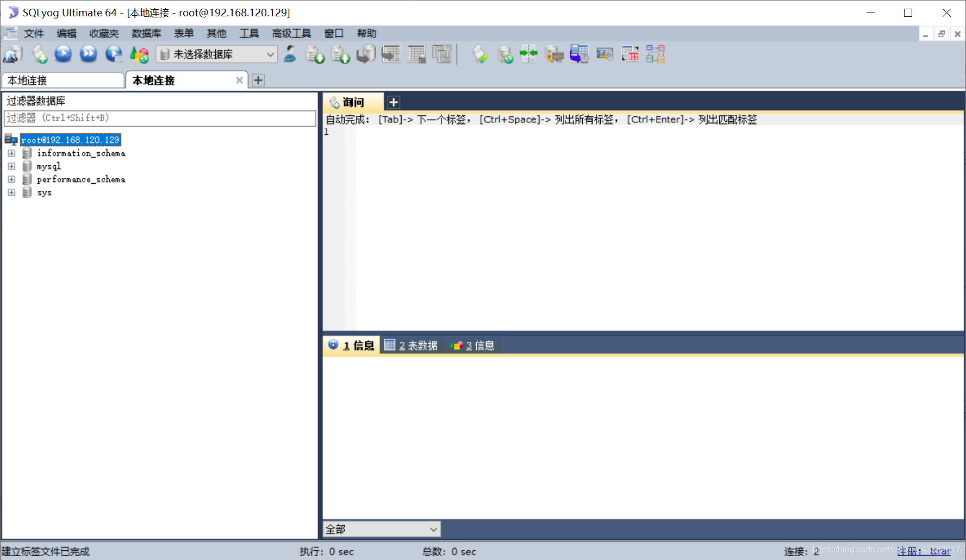Switch to the first 本地连接 connection tab
The image size is (966, 560).
pyautogui.click(x=63, y=80)
